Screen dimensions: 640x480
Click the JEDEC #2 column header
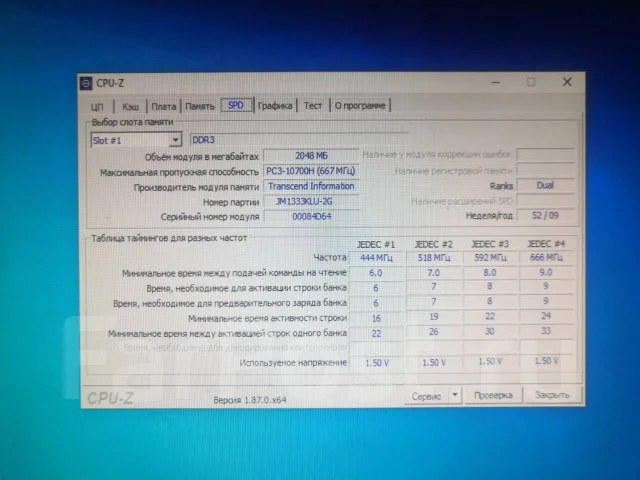click(433, 244)
